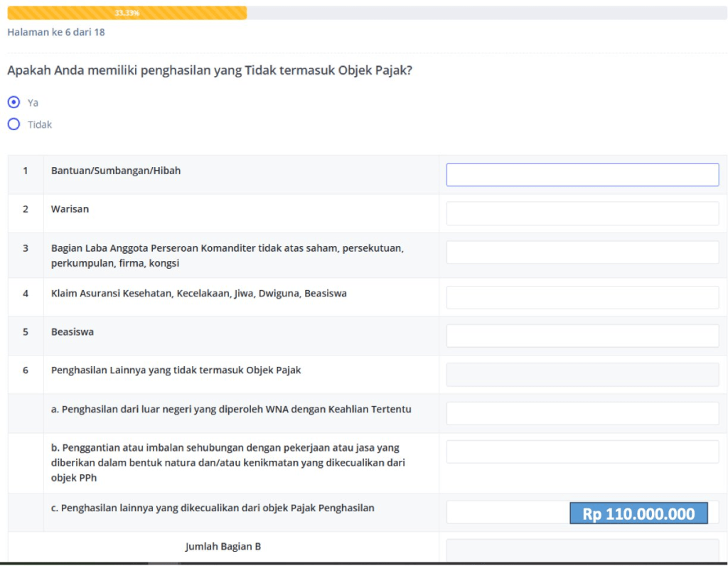Select the "Tidak" radio button
728x566 pixels.
tap(14, 124)
